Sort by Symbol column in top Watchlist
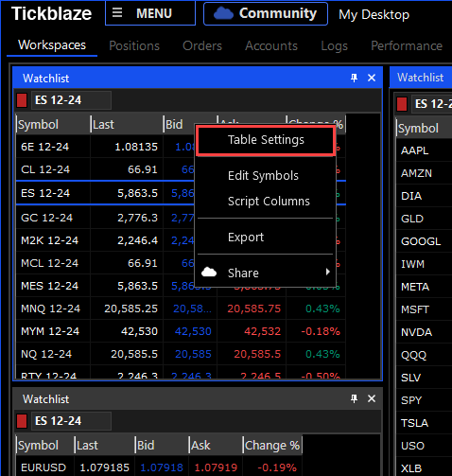 [x=53, y=124]
